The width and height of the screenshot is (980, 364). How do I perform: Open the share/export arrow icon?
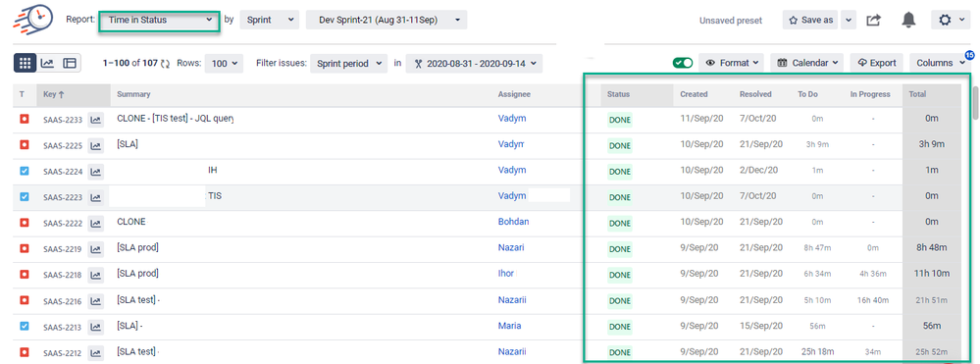click(873, 20)
